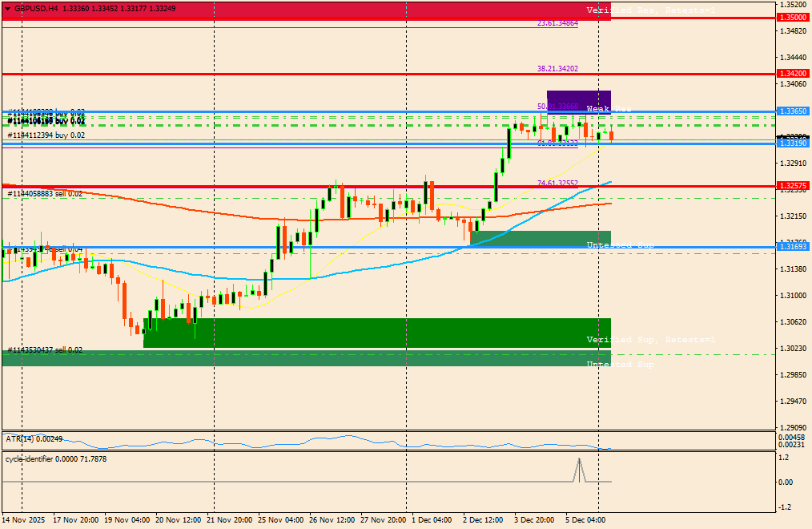The height and width of the screenshot is (529, 812).
Task: Click the cycle-identifier spike marker
Action: (579, 470)
